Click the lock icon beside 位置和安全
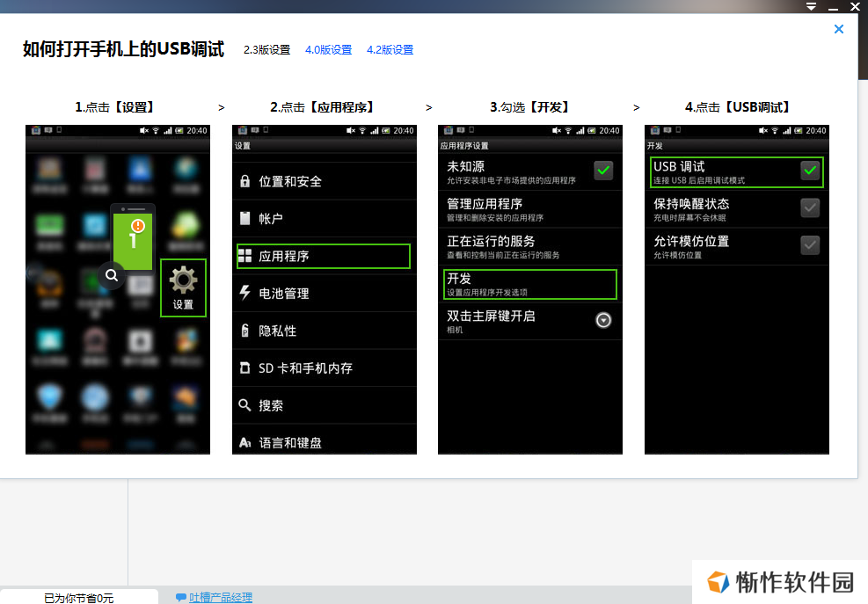 tap(244, 181)
